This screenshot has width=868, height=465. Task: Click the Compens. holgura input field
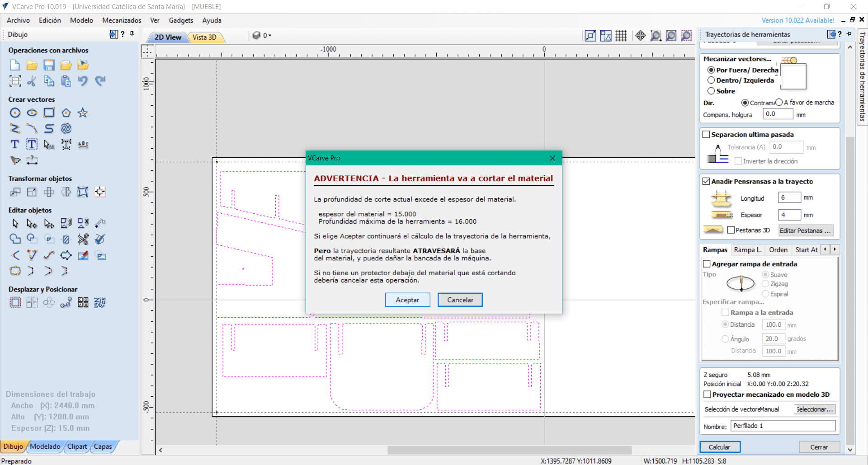[778, 114]
